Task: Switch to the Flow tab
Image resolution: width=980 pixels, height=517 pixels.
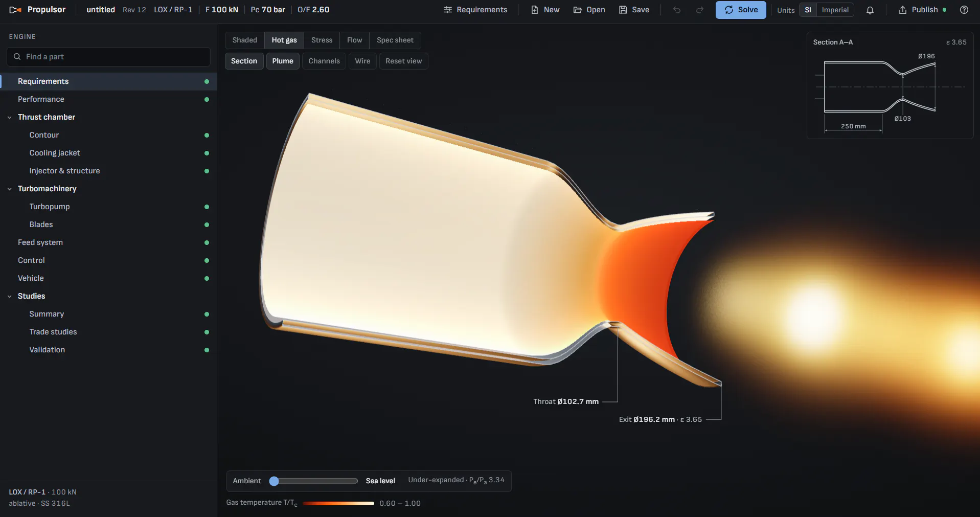Action: coord(354,40)
